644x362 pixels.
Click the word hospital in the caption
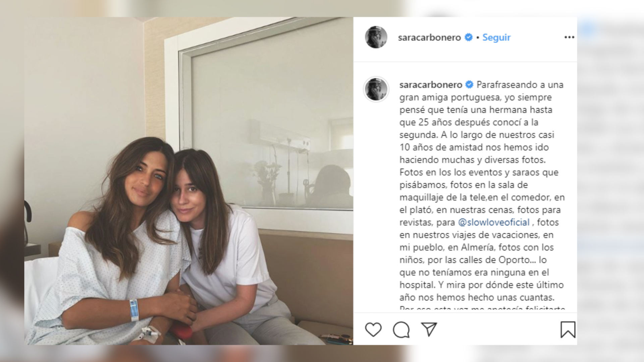pos(417,285)
